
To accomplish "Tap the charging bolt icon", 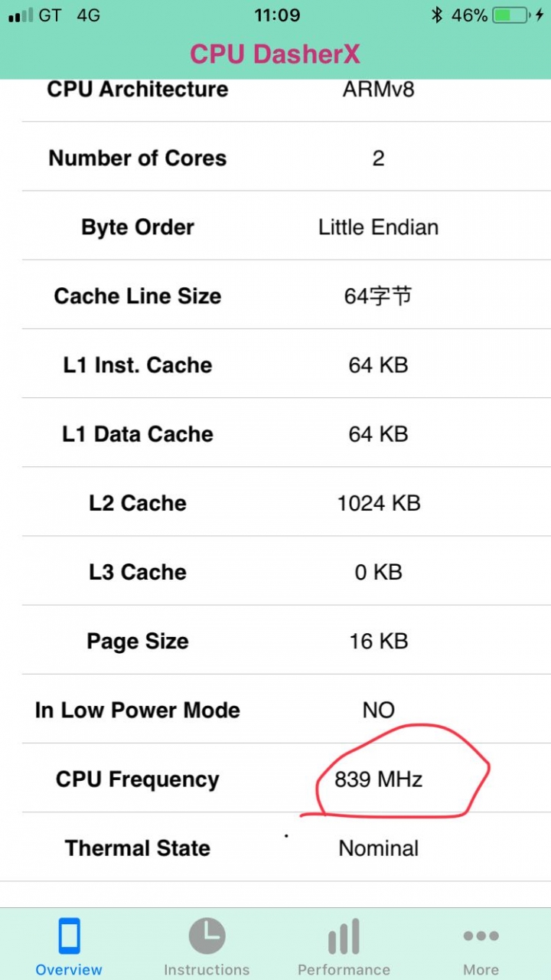I will (x=540, y=15).
